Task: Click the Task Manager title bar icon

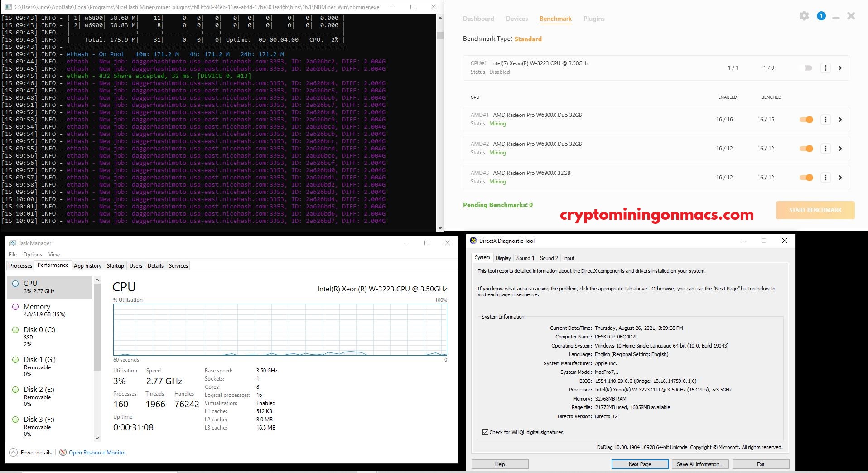Action: point(13,243)
